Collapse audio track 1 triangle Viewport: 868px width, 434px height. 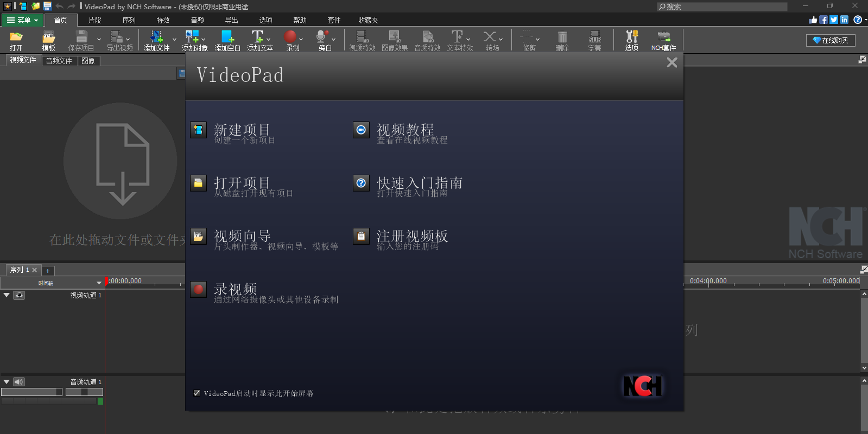pos(7,382)
